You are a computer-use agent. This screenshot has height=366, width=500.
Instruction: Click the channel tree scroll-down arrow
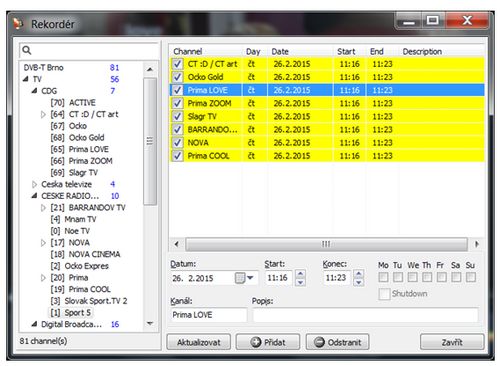(150, 323)
